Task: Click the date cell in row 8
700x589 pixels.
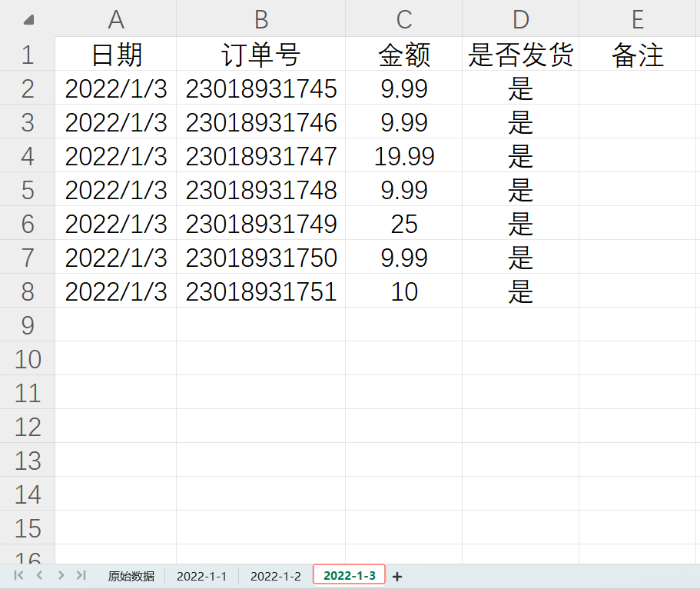Action: pyautogui.click(x=115, y=291)
